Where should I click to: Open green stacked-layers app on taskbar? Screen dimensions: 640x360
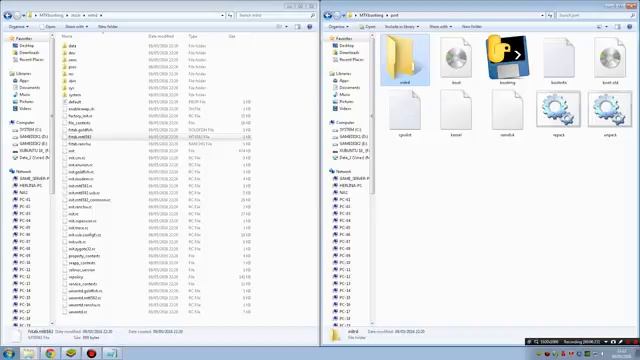pyautogui.click(x=71, y=353)
